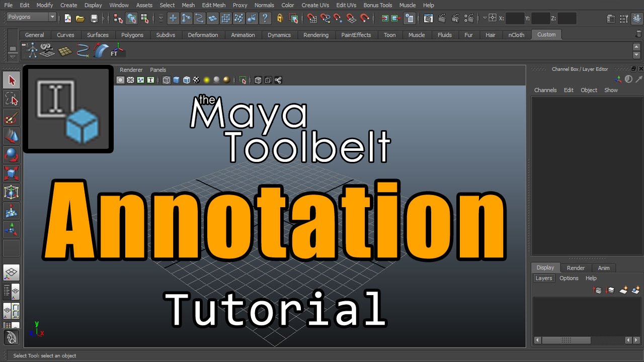Image resolution: width=644 pixels, height=362 pixels.
Task: Click the FT axis shelf icon
Action: click(x=117, y=50)
